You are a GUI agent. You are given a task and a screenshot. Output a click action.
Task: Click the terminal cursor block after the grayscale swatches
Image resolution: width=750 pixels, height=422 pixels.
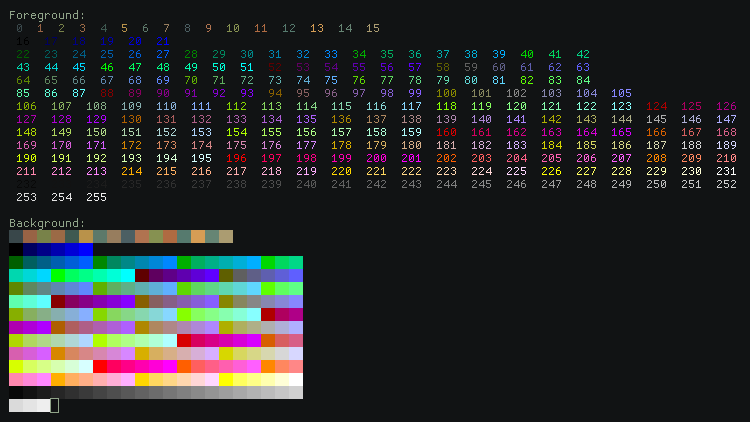click(54, 405)
